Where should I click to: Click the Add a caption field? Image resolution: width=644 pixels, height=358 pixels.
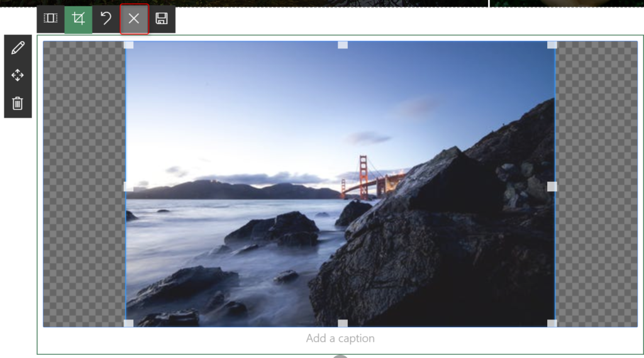tap(340, 338)
